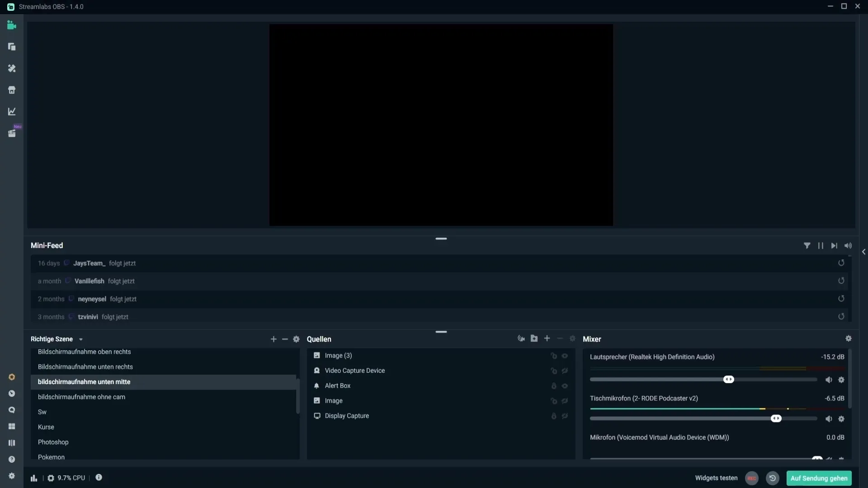Start recording with the REC button
868x488 pixels.
point(752,478)
